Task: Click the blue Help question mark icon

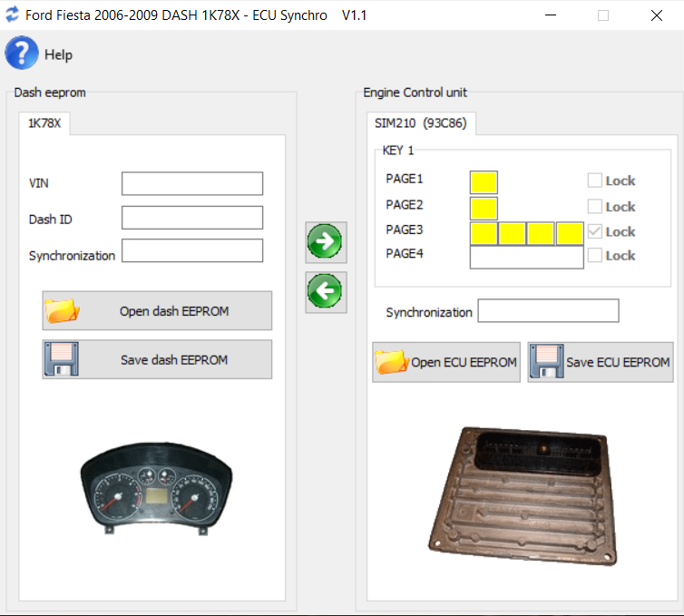Action: pos(22,54)
